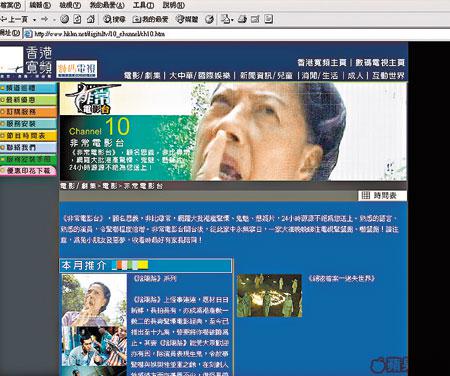Open the Media (媒體) toolbar button

click(x=187, y=19)
